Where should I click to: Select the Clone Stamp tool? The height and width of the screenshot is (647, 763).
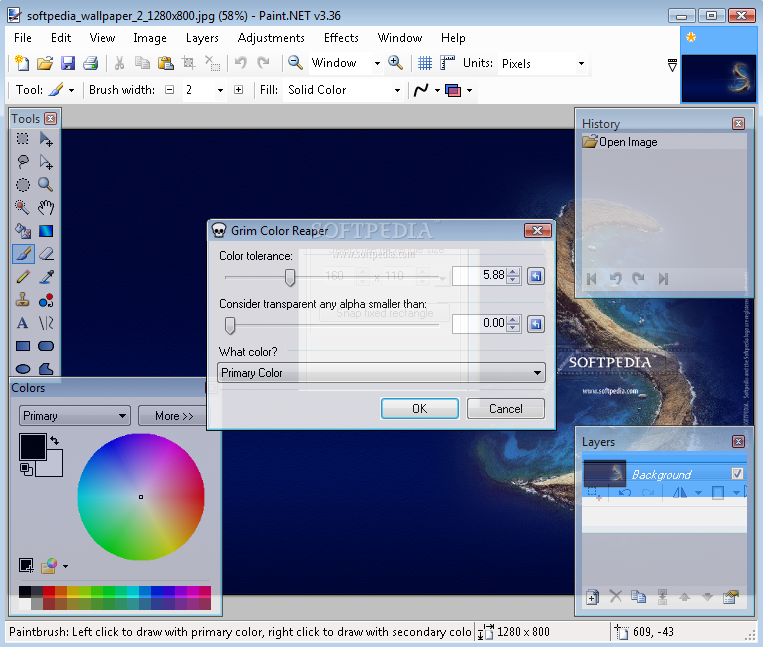pyautogui.click(x=22, y=300)
